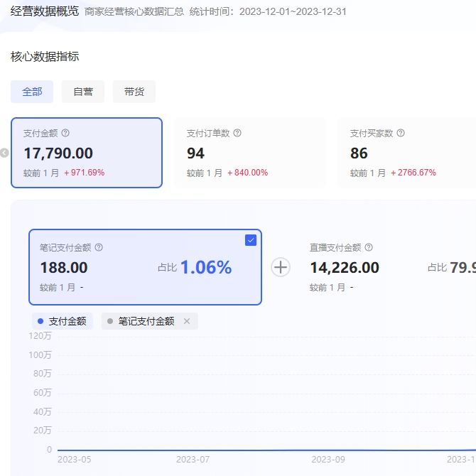
Task: Click help icon beside 直播支付金额
Action: click(369, 247)
